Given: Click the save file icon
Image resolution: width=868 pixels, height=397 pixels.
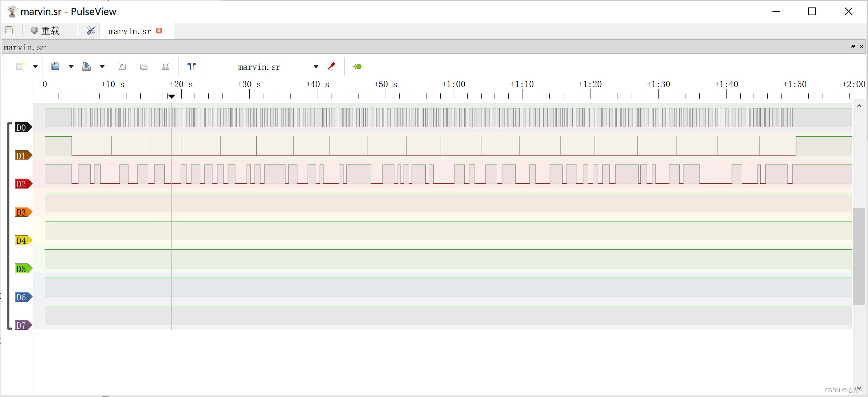Looking at the screenshot, I should coord(86,66).
